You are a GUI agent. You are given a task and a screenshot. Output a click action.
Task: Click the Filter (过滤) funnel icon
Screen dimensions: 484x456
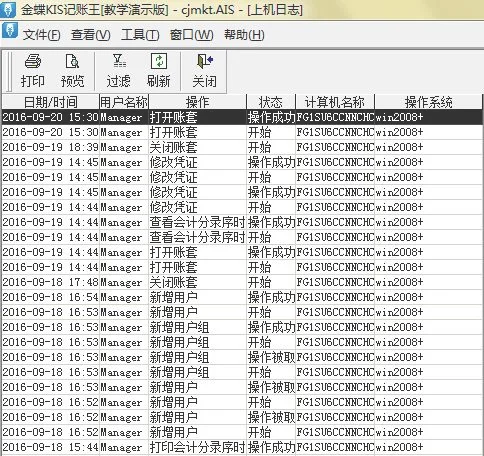(119, 61)
